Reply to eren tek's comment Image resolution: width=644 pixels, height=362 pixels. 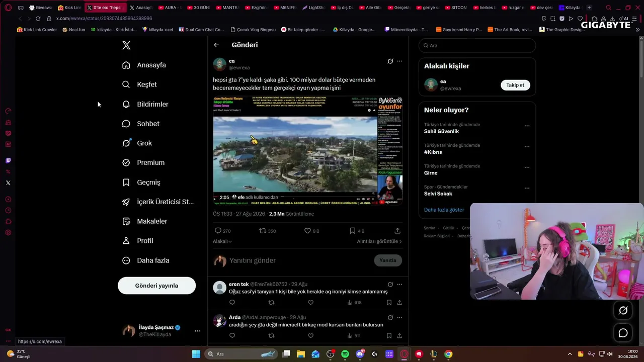tap(232, 303)
